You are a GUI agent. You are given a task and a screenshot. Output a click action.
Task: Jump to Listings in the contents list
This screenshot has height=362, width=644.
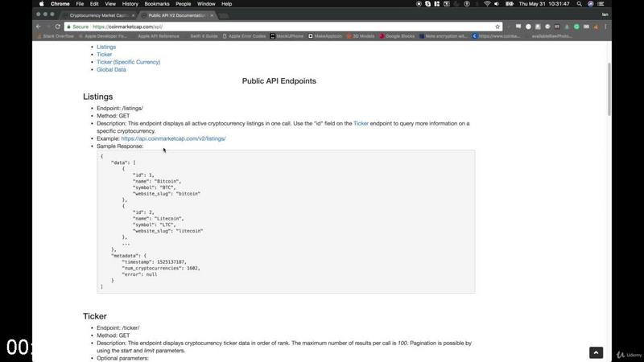tap(106, 47)
